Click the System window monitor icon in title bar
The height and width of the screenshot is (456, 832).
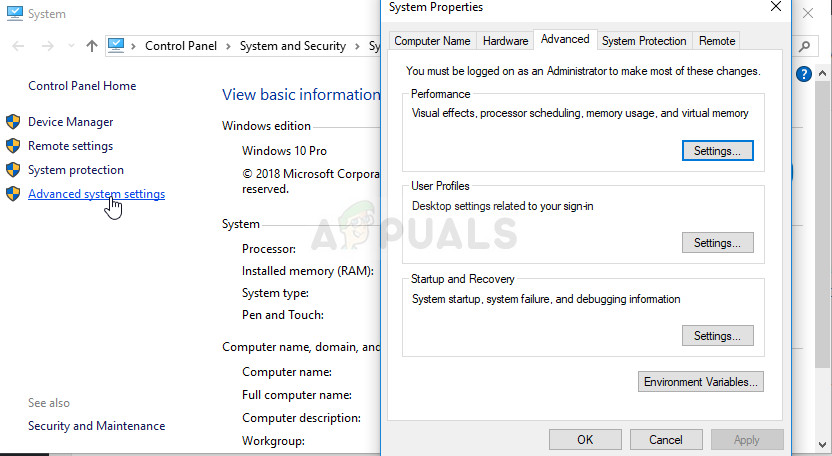pos(14,13)
